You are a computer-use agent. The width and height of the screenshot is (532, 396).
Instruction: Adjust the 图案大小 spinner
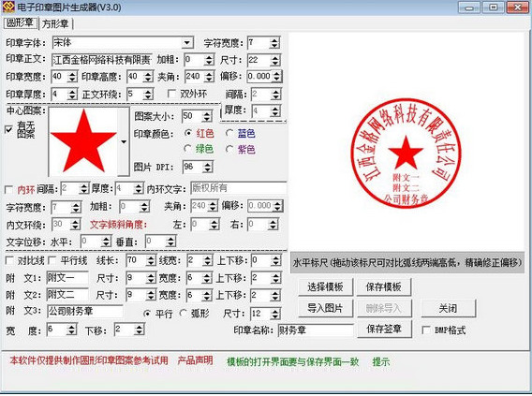(197, 116)
